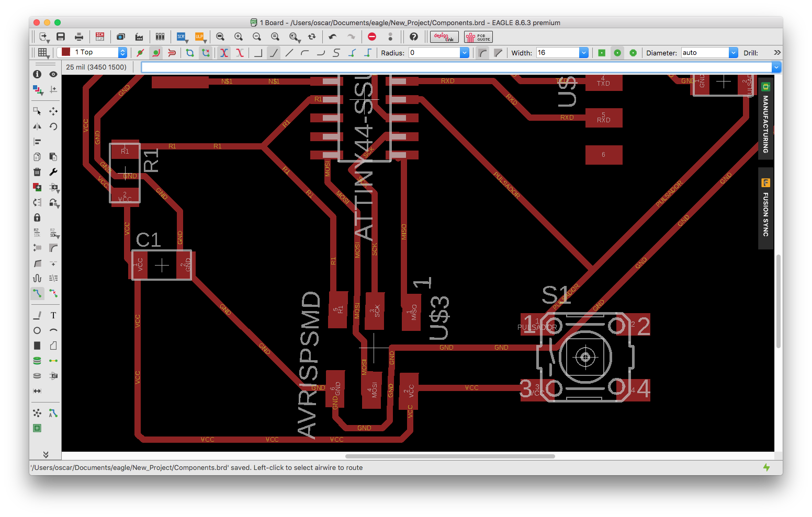Expand the Width dropdown
Viewport: 812px width, 517px height.
[584, 53]
